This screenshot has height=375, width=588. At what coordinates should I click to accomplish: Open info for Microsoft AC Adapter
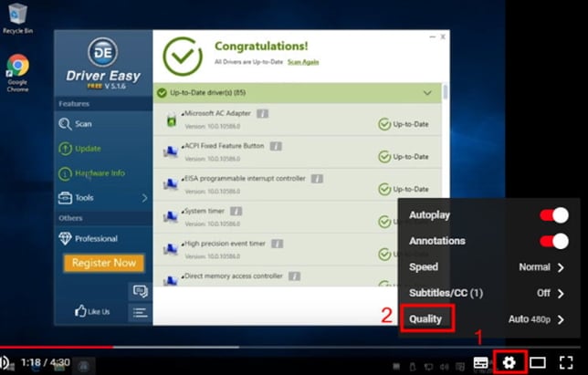point(263,113)
